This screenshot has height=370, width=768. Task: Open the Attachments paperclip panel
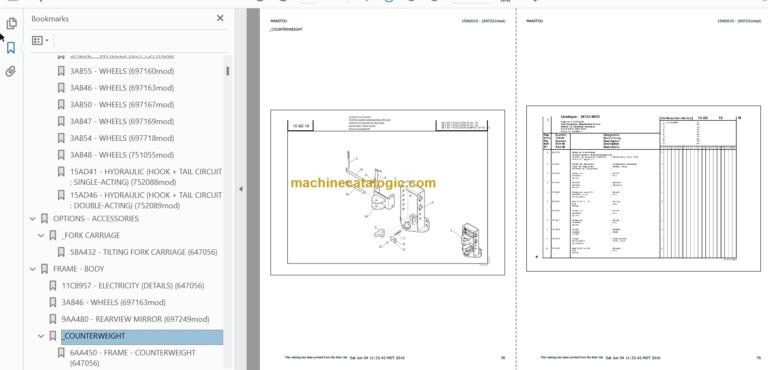11,72
